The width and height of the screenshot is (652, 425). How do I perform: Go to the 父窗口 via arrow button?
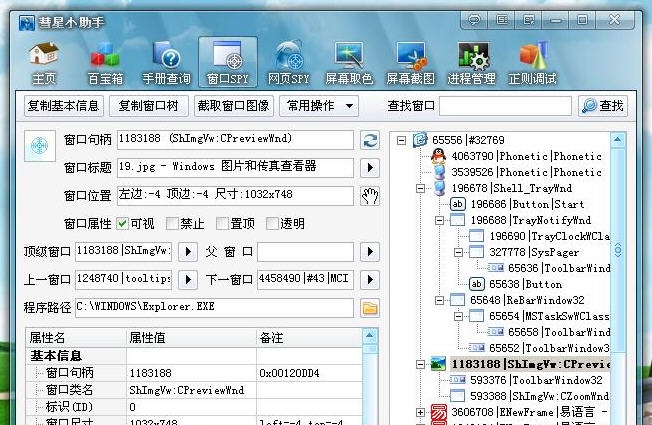click(370, 252)
